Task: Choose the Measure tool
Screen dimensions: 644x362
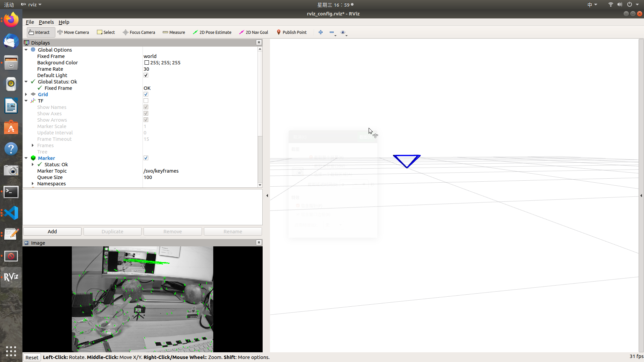Action: click(174, 32)
